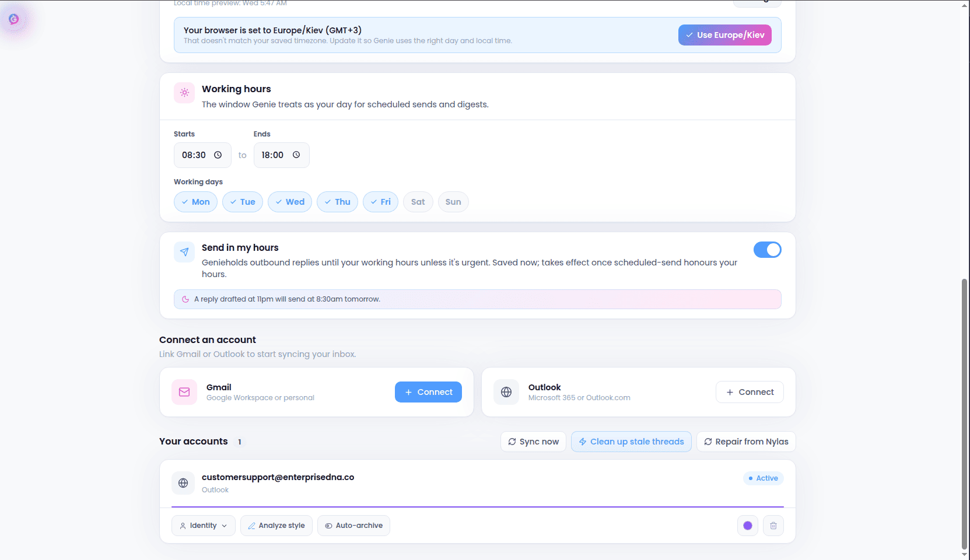Deselect Mon as a working day
Image resolution: width=970 pixels, height=560 pixels.
coord(195,202)
